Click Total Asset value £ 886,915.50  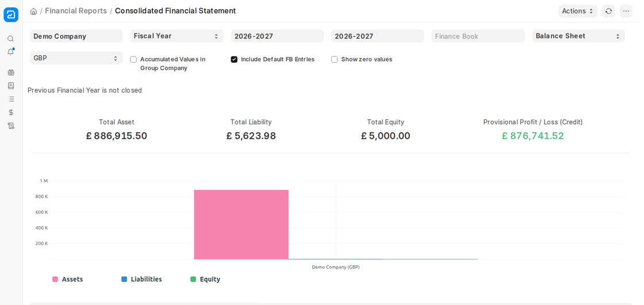point(117,136)
